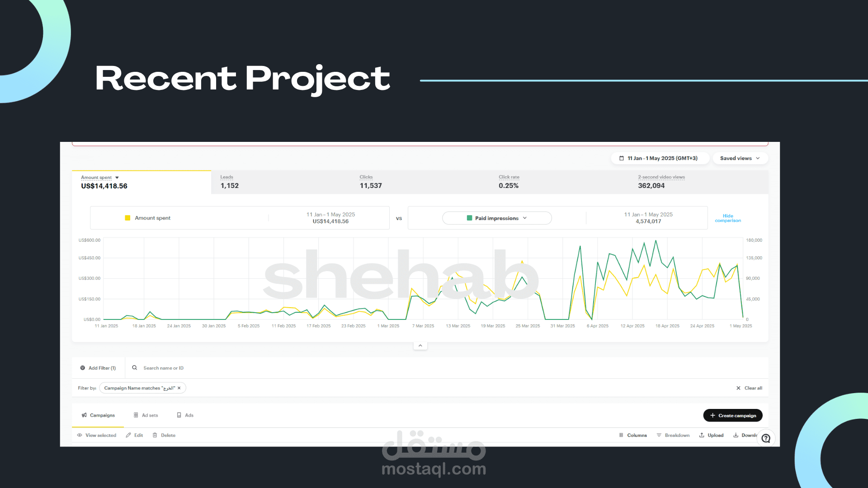The image size is (868, 488).
Task: Click the search magnifier icon
Action: point(135,368)
